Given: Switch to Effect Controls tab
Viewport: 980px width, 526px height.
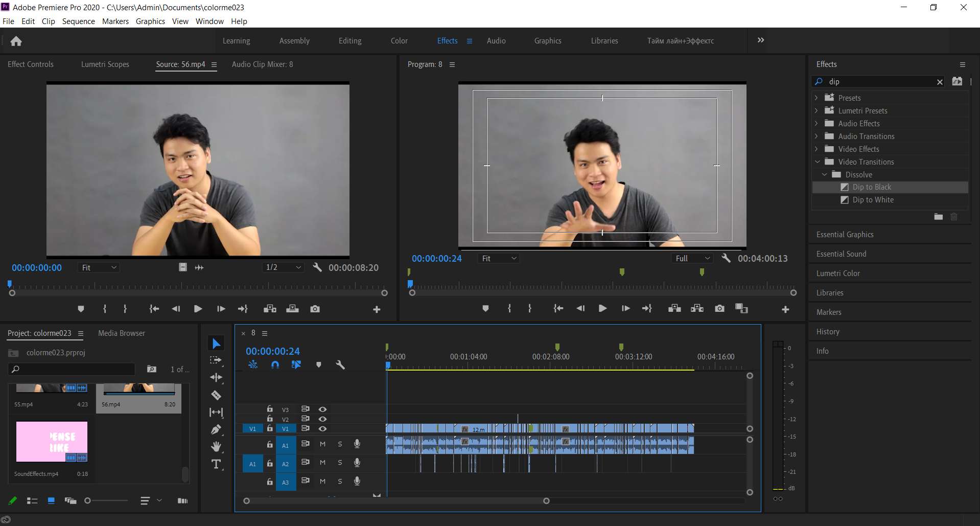Looking at the screenshot, I should pyautogui.click(x=31, y=64).
